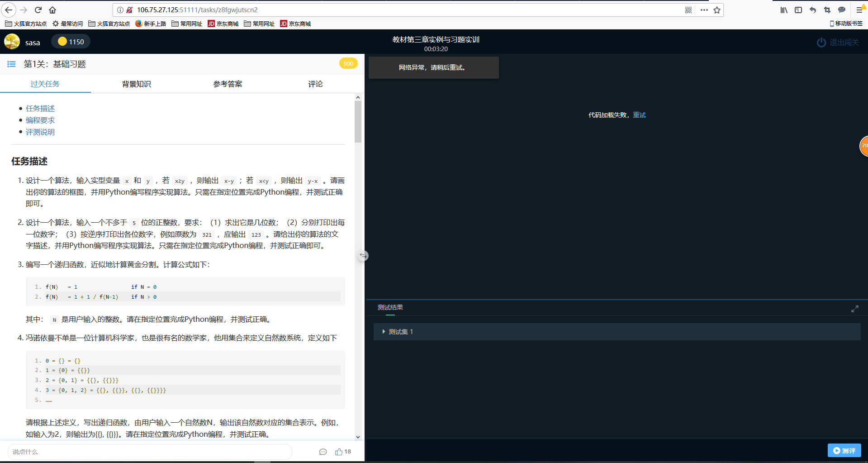Click the panel splitter toggle handle
Image resolution: width=868 pixels, height=463 pixels.
click(x=363, y=256)
